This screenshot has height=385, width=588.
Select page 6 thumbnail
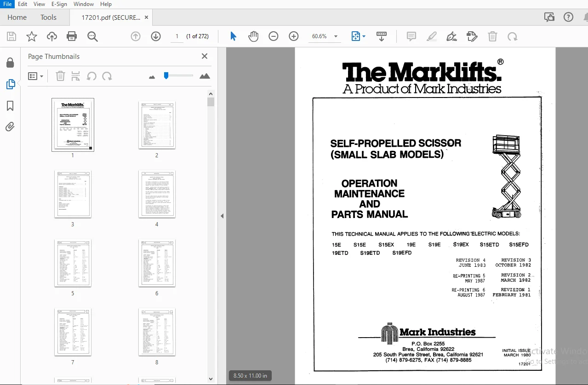[x=157, y=263]
